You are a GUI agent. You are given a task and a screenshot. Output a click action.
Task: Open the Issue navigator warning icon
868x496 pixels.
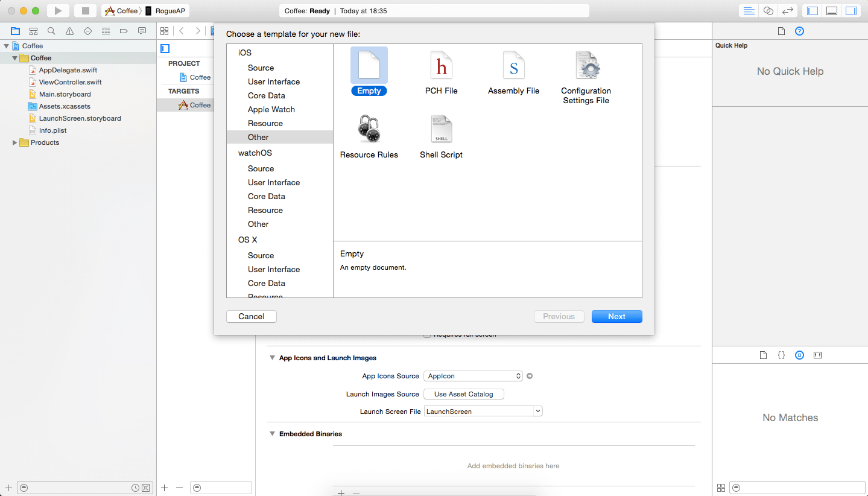pyautogui.click(x=69, y=31)
